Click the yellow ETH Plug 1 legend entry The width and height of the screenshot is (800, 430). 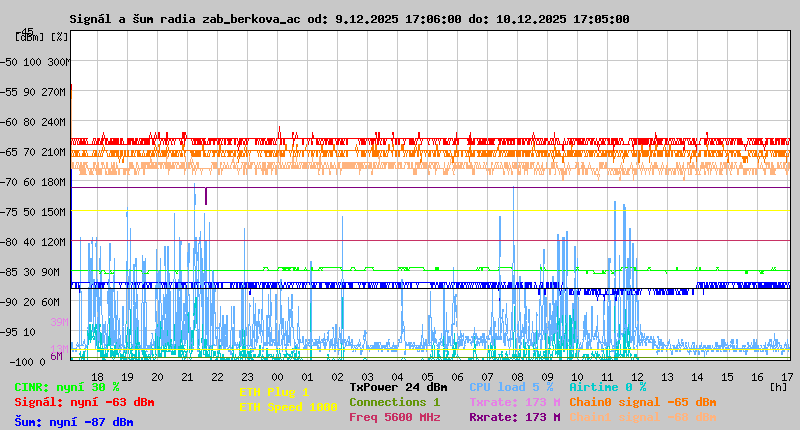274,392
